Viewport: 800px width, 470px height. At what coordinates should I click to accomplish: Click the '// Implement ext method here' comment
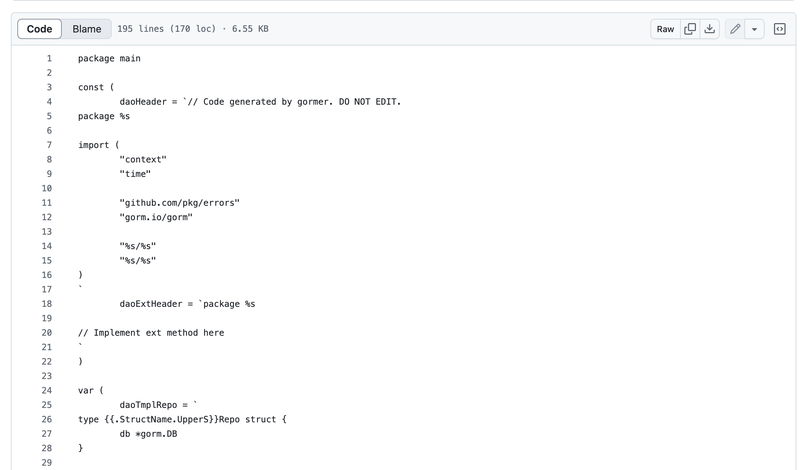pyautogui.click(x=151, y=333)
